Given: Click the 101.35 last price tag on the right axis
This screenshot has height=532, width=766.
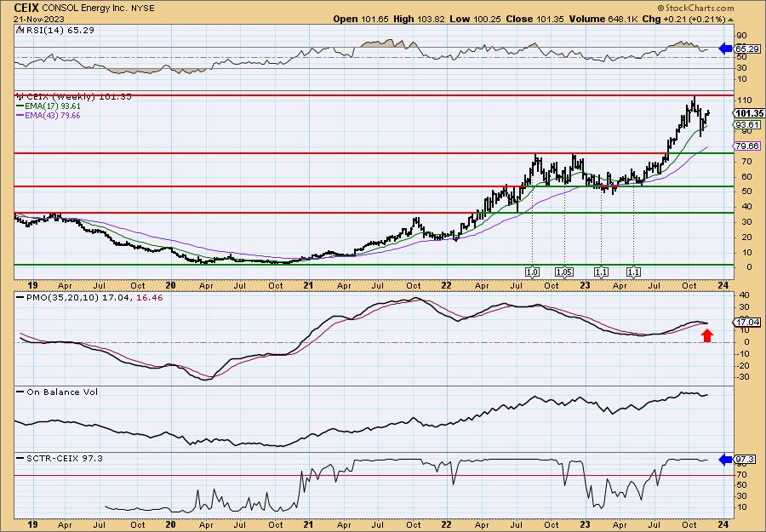Looking at the screenshot, I should click(x=748, y=113).
